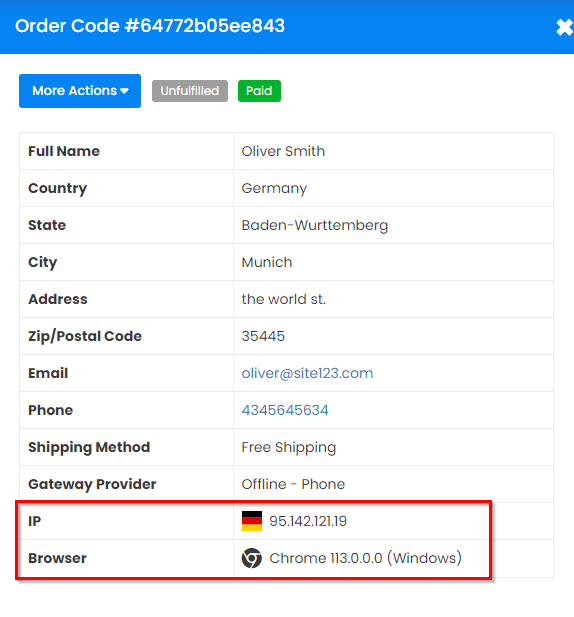574x617 pixels.
Task: Select the address text the world st.
Action: (284, 299)
